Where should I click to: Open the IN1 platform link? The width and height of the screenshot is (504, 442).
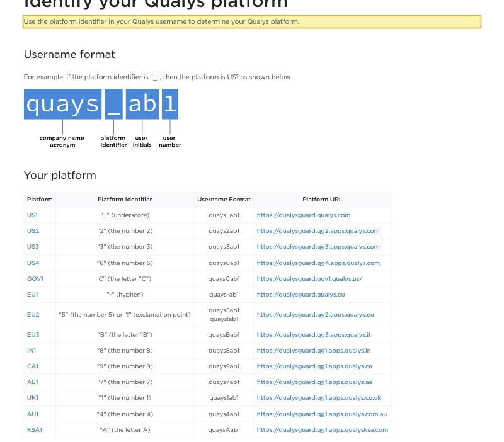[31, 351]
